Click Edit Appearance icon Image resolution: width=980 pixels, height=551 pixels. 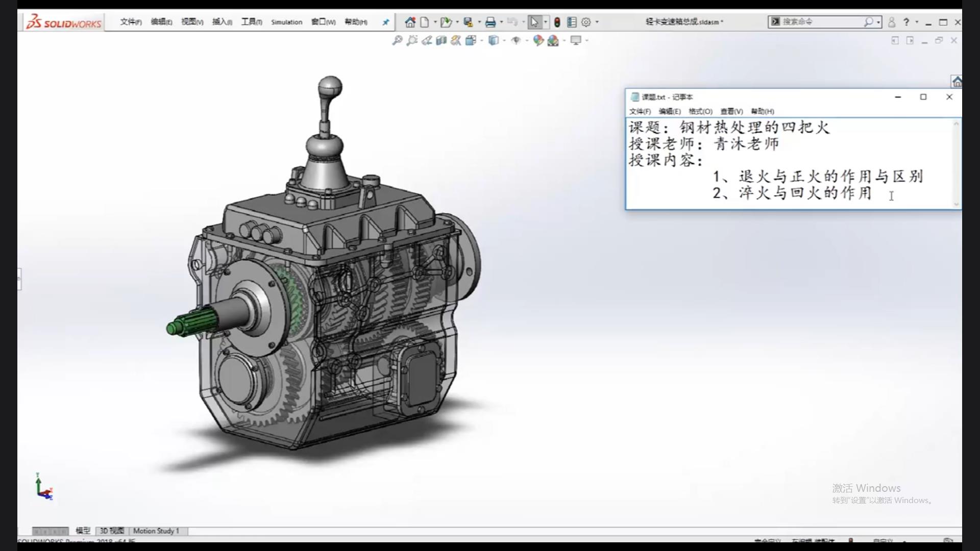538,40
